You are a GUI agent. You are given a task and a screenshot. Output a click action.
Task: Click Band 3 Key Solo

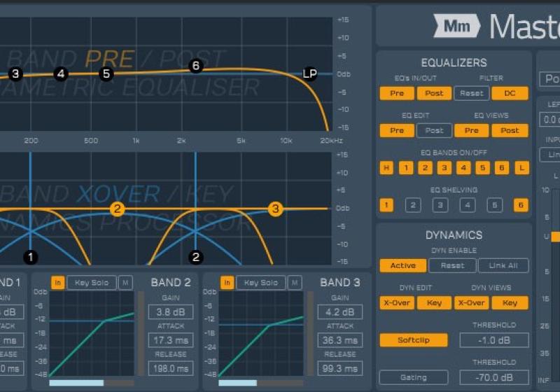click(261, 283)
